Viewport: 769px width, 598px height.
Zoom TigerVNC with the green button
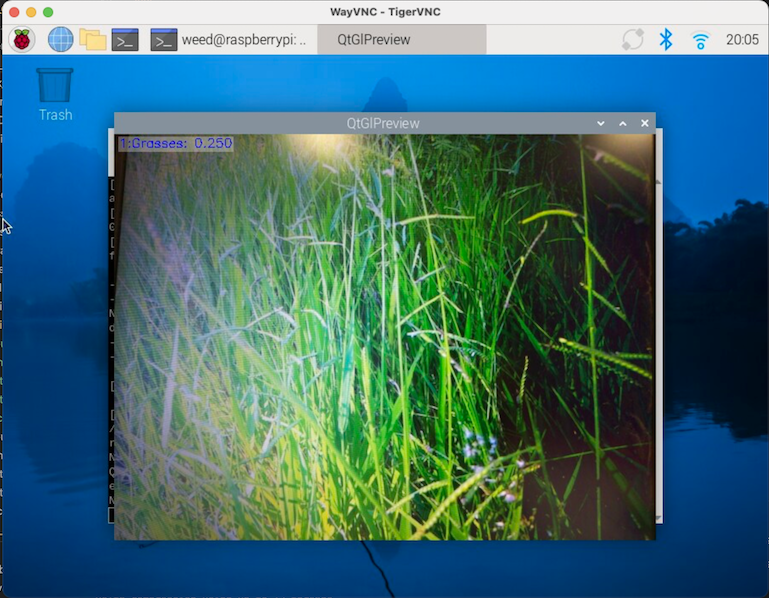[48, 12]
